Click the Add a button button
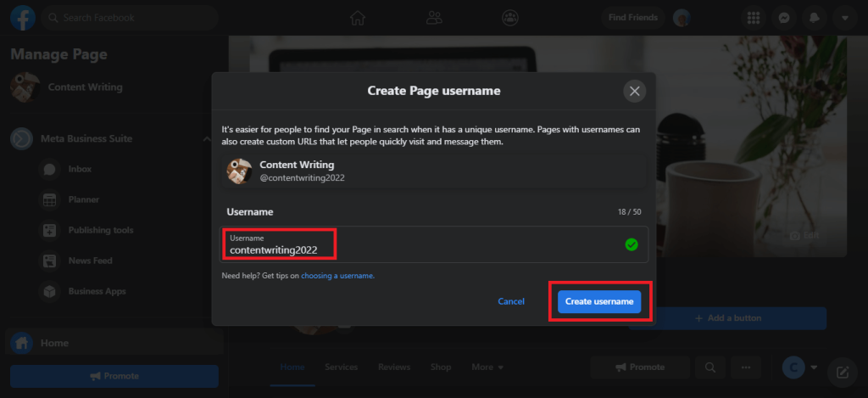Screen dimensions: 868x398 coord(727,318)
